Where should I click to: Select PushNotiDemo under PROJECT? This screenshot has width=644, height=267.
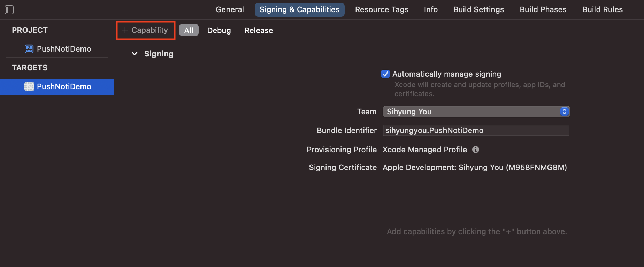[x=57, y=49]
